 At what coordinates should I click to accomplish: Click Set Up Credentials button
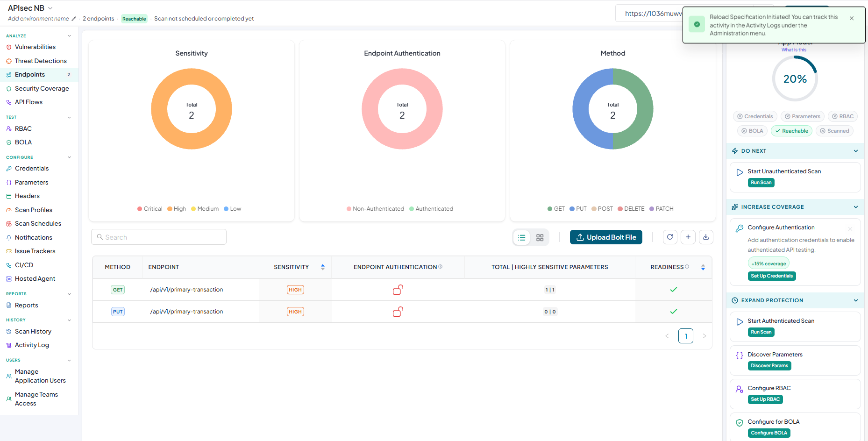pos(772,276)
